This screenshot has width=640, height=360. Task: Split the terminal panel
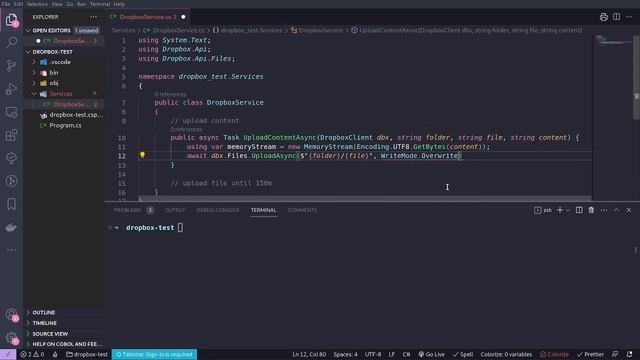(579, 210)
